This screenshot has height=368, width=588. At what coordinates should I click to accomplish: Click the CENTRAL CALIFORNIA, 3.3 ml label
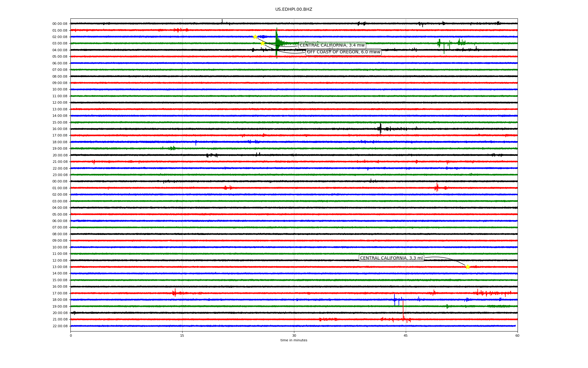click(391, 258)
